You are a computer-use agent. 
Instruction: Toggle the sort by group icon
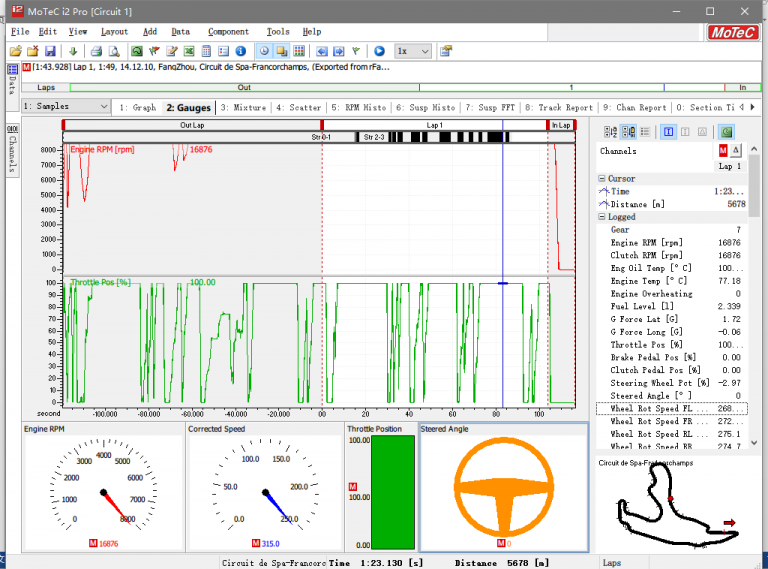[628, 132]
